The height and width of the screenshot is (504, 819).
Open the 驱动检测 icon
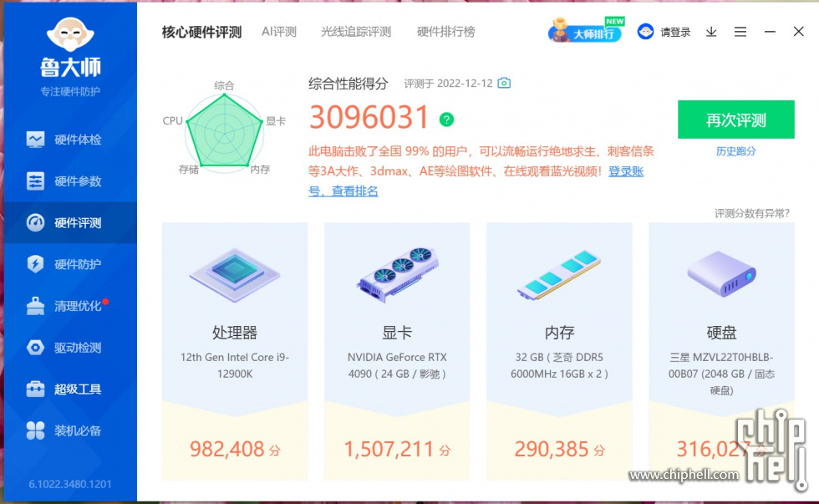click(x=35, y=348)
